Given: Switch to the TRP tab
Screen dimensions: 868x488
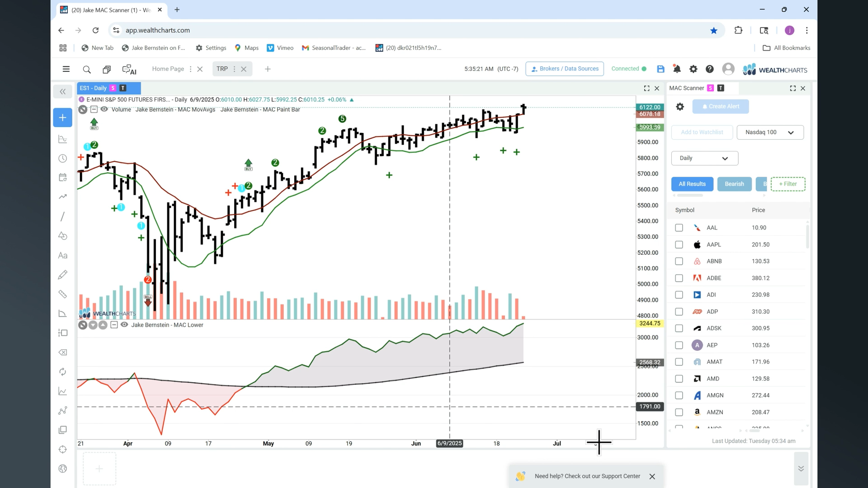Looking at the screenshot, I should coord(222,69).
